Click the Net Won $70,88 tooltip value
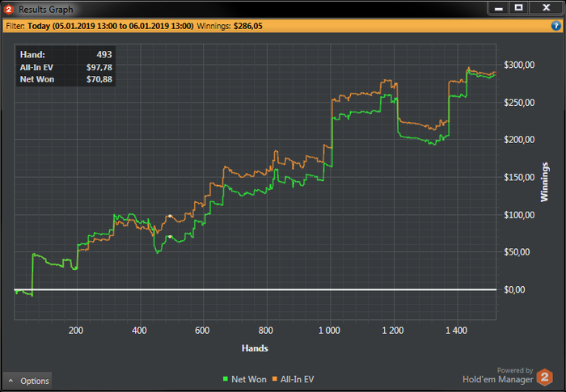Image resolution: width=566 pixels, height=392 pixels. click(99, 79)
